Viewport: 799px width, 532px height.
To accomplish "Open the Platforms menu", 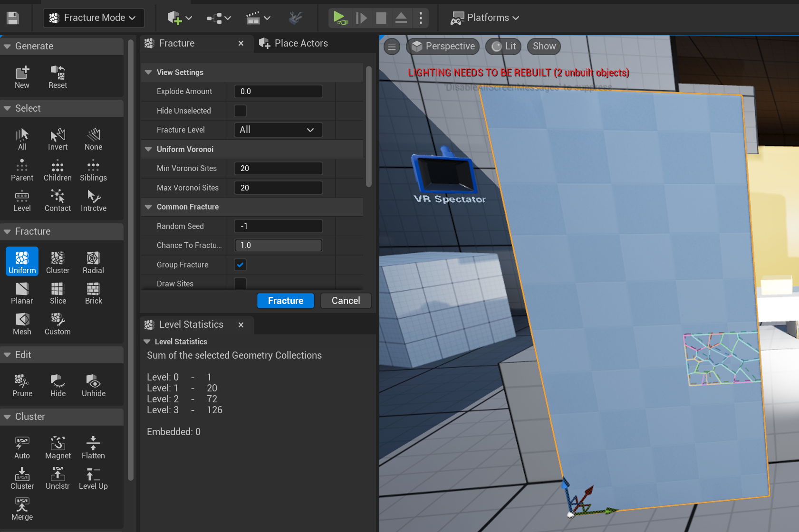I will (x=485, y=18).
